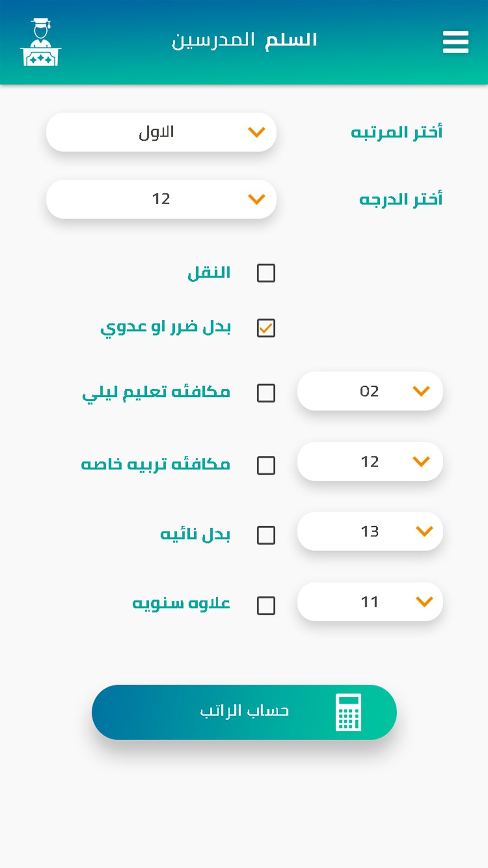Click the orange chevron in الاول dropdown

point(256,132)
